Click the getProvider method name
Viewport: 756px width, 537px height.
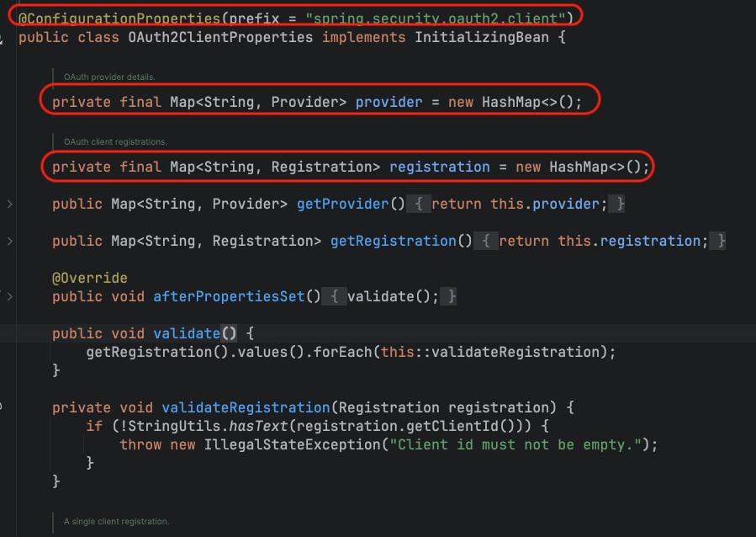[x=342, y=204]
